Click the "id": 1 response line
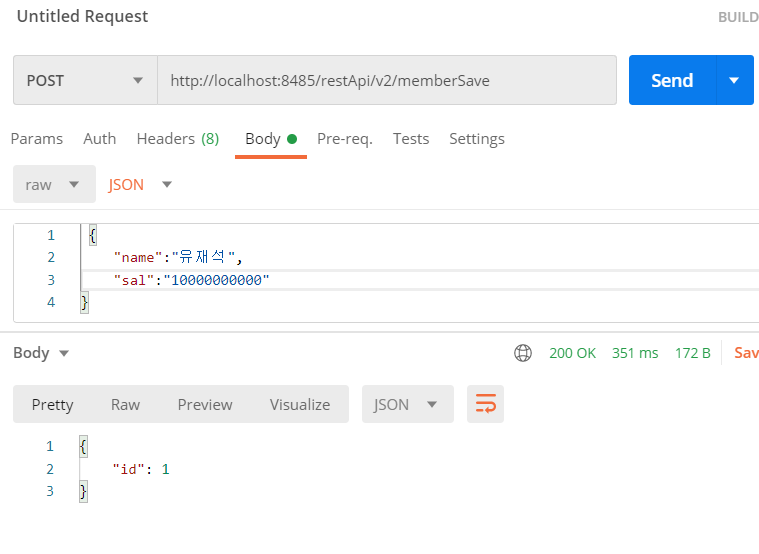This screenshot has height=554, width=759. coord(141,469)
